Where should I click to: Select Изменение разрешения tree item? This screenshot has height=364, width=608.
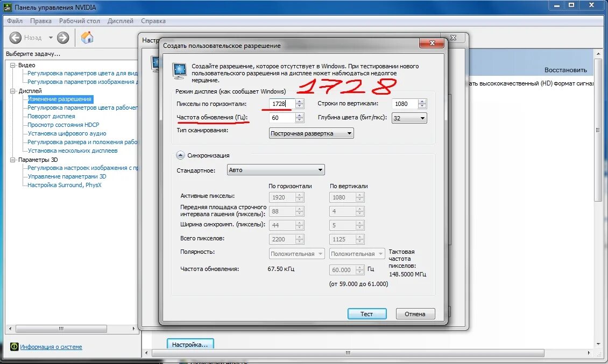coord(60,99)
